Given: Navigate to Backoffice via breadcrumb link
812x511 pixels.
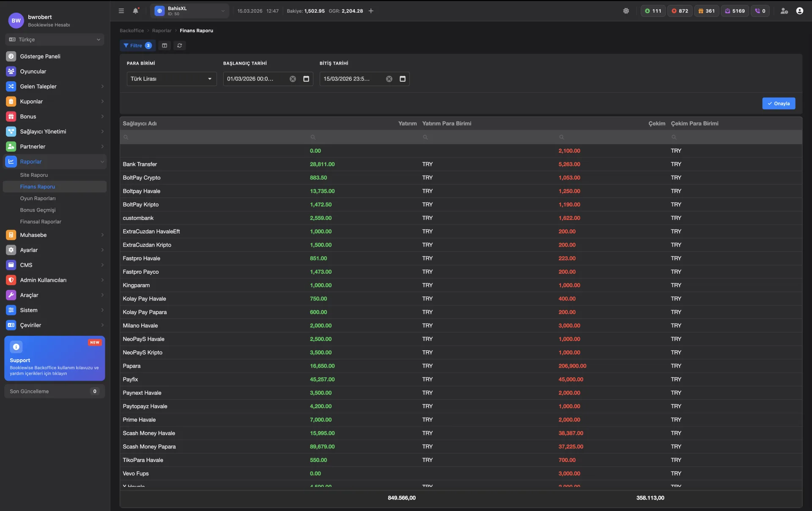Looking at the screenshot, I should click(132, 30).
